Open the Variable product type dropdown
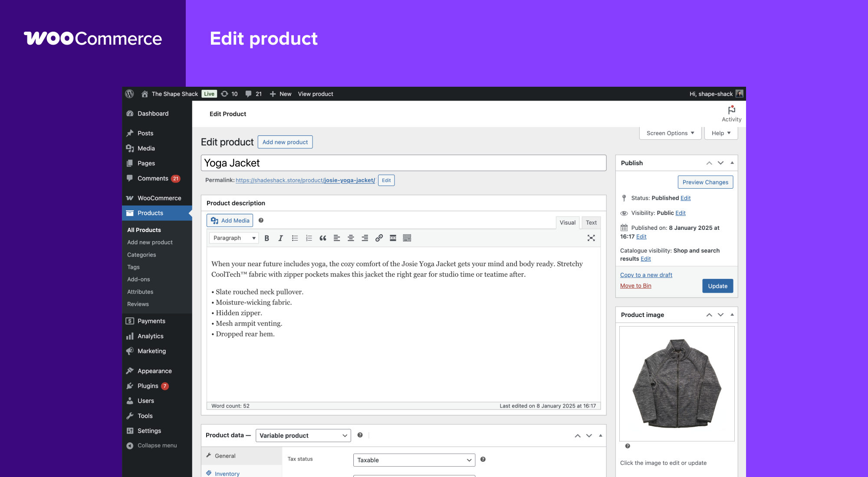868x477 pixels. coord(303,435)
